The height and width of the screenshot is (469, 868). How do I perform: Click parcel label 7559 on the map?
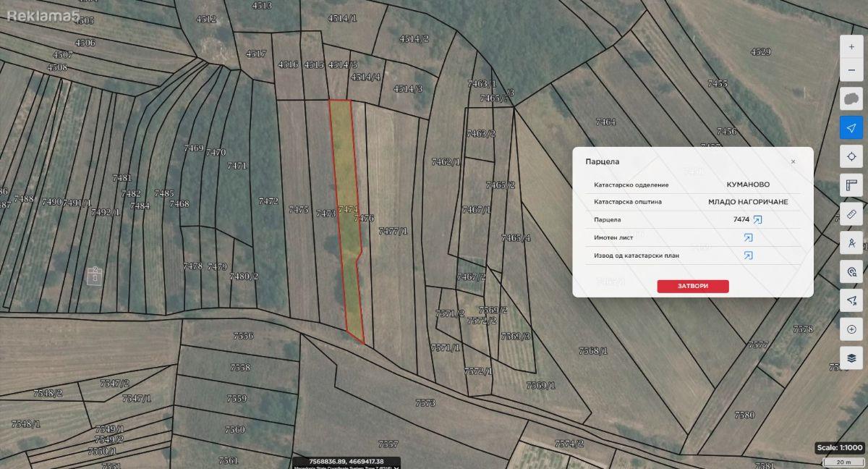click(x=237, y=398)
